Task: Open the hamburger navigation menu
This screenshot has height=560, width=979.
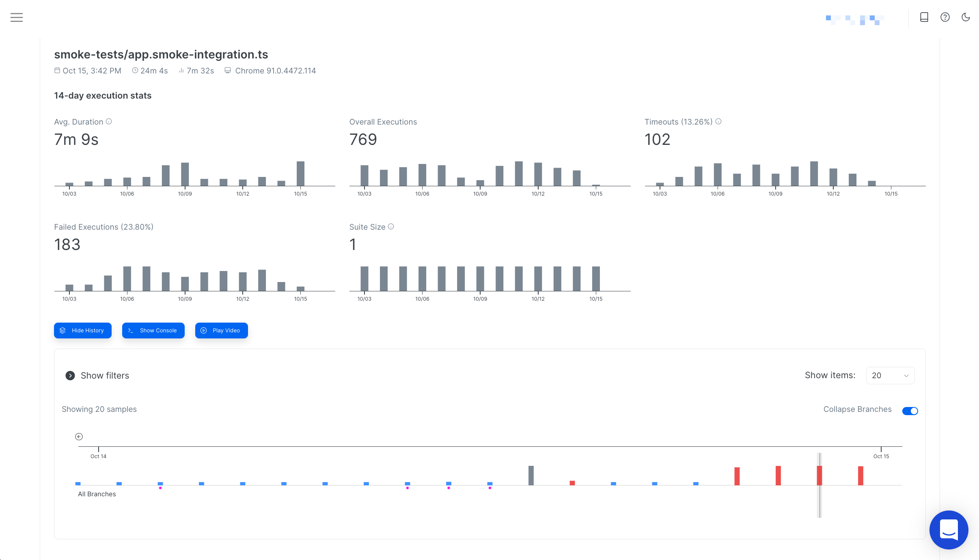Action: click(x=17, y=17)
